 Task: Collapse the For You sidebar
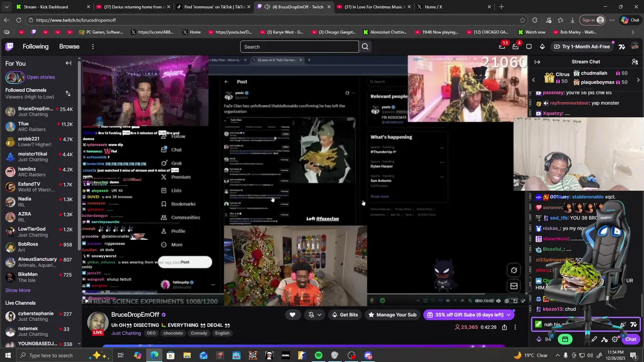68,63
